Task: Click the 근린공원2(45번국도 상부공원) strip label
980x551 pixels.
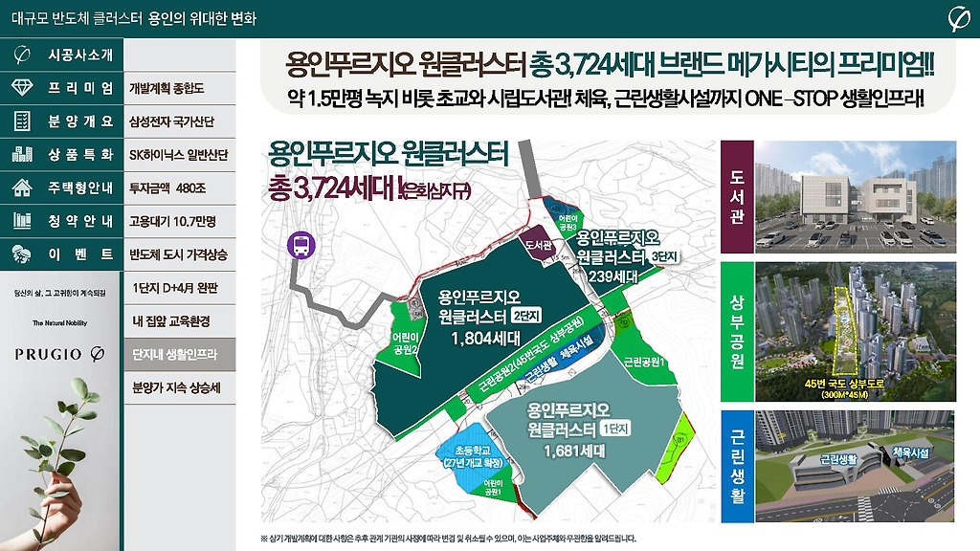Action: [530, 356]
